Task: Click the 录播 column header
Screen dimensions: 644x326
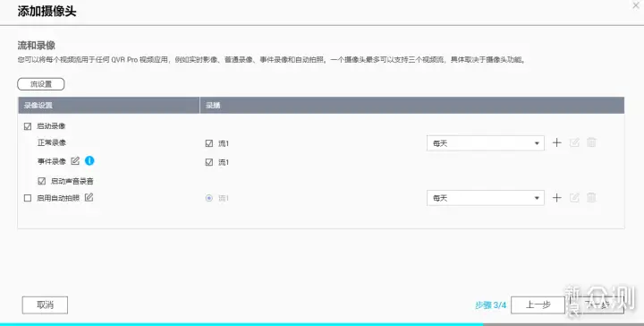Action: [x=412, y=106]
